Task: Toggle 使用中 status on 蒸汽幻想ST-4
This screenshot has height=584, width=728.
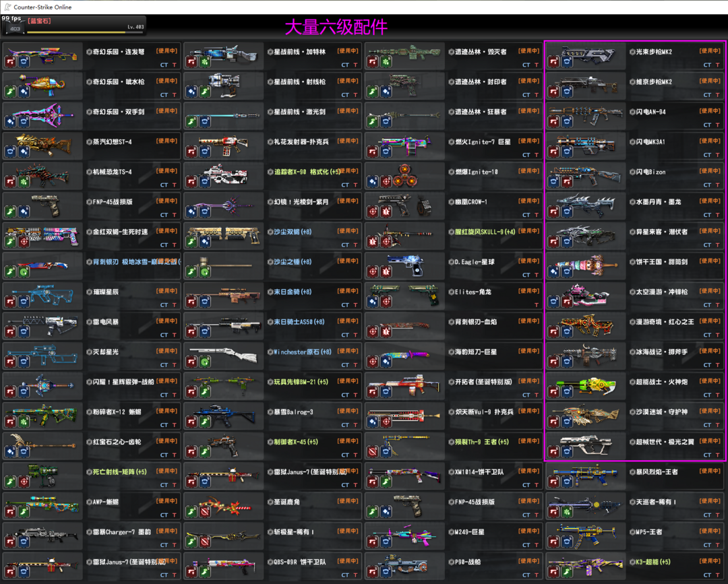Action: [166, 141]
